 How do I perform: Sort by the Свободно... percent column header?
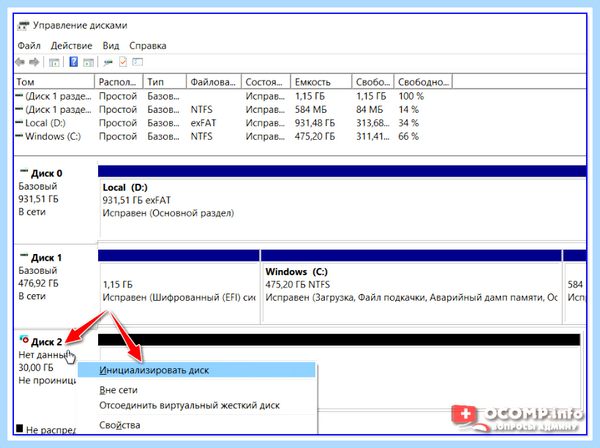tap(423, 82)
